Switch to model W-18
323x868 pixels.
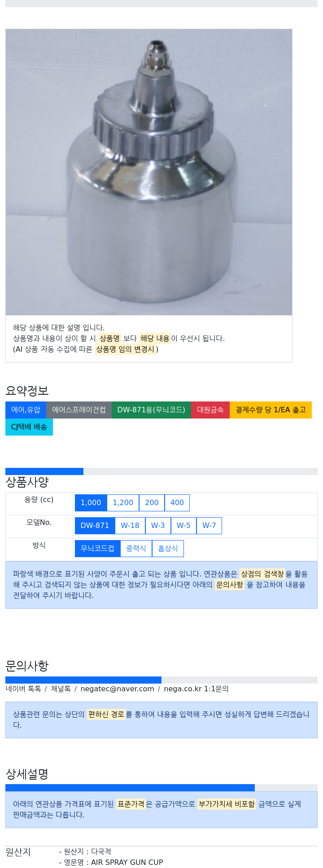[130, 525]
